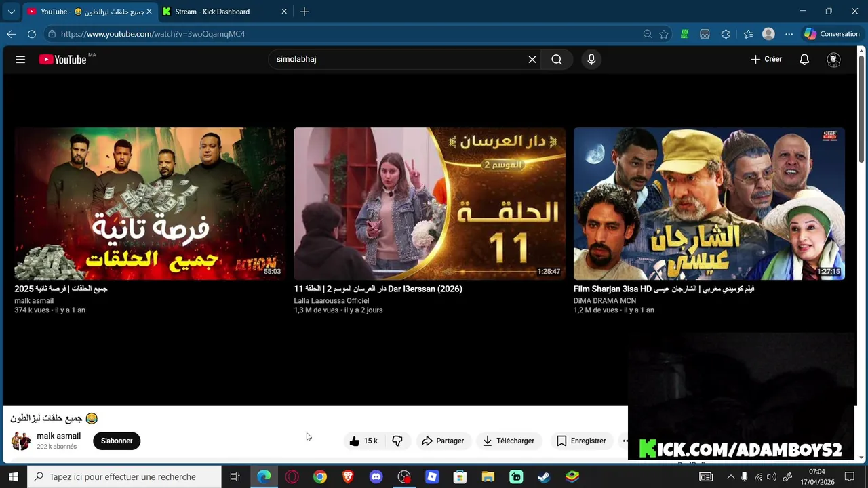Open the browser Settings and more menu

(789, 34)
